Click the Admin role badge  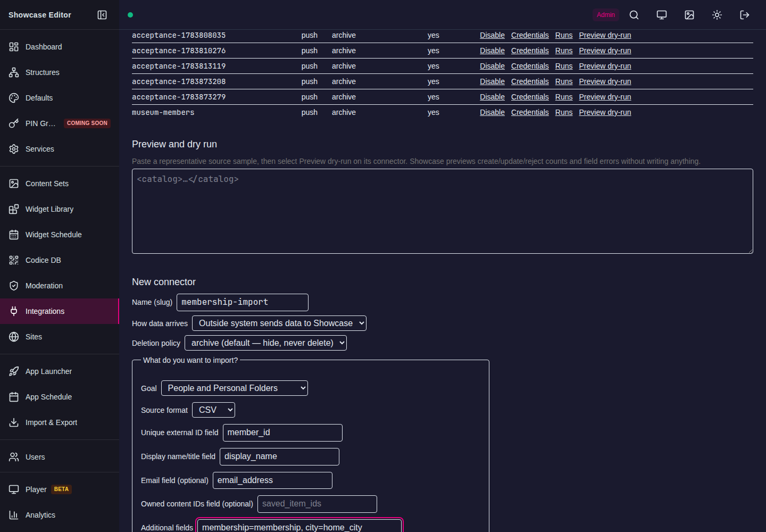pos(606,15)
